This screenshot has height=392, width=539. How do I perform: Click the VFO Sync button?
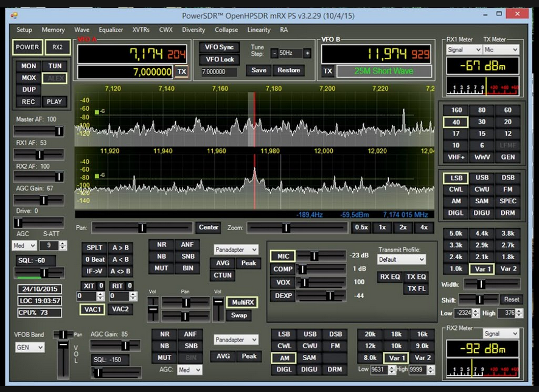(x=219, y=47)
